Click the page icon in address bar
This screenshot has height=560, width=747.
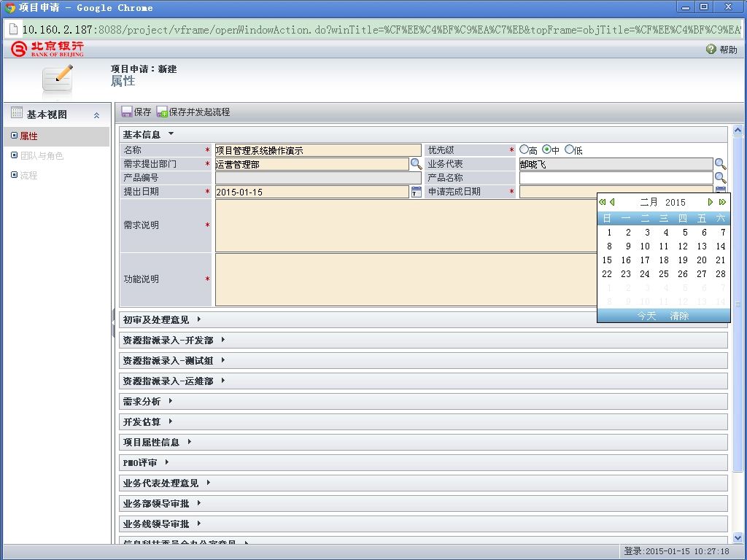(13, 29)
